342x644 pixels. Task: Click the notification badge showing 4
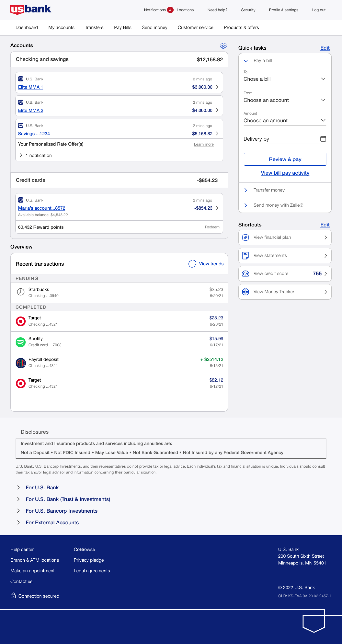170,10
